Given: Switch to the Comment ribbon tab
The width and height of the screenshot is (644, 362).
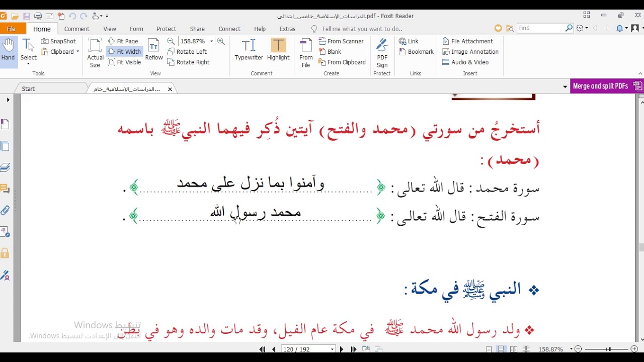Looking at the screenshot, I should pyautogui.click(x=76, y=29).
